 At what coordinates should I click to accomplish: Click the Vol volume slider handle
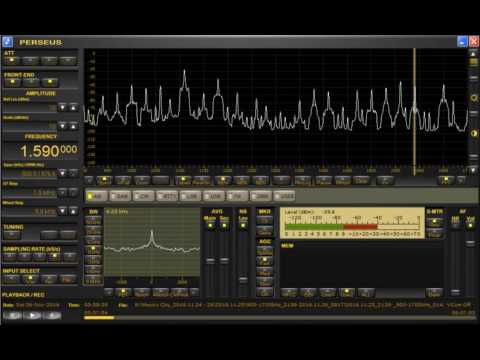470,243
